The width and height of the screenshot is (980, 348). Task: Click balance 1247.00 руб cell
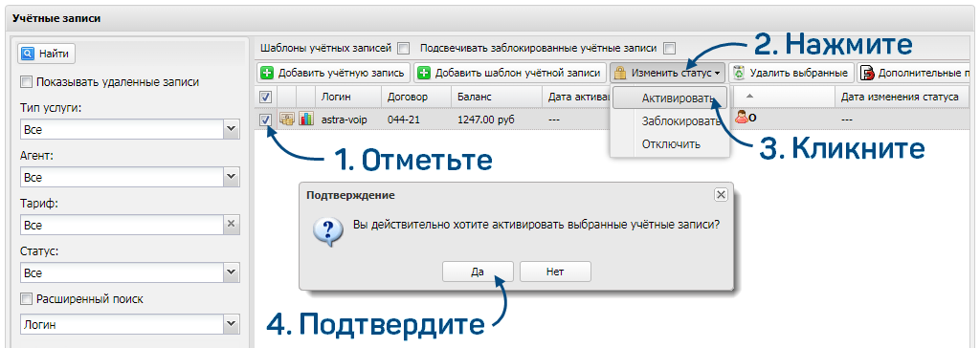(x=485, y=119)
